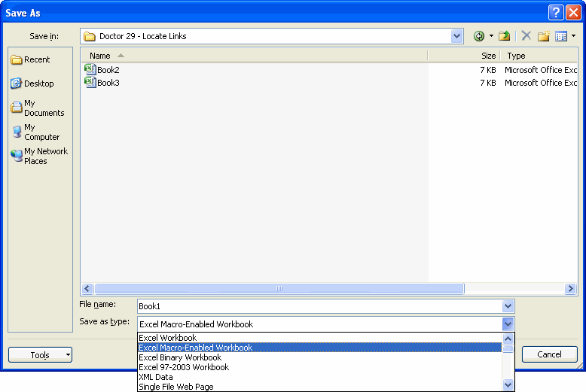Click horizontal scrollbar left arrow

[x=87, y=288]
